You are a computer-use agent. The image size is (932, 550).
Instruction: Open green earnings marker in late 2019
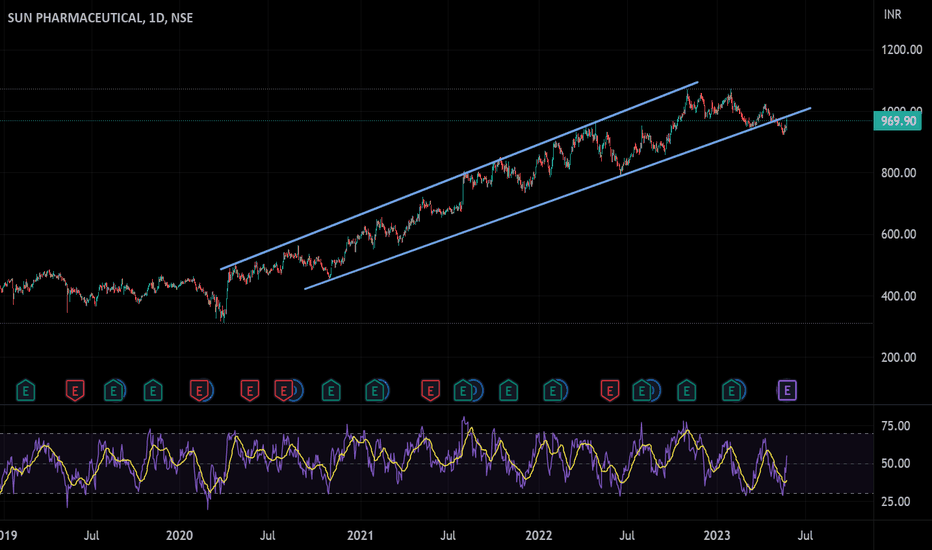pyautogui.click(x=153, y=391)
